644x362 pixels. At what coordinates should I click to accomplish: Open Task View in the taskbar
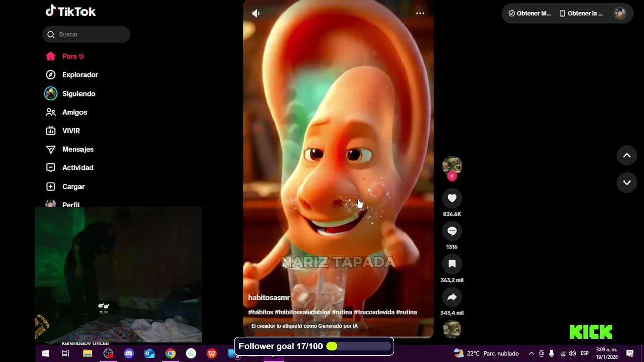point(66,354)
